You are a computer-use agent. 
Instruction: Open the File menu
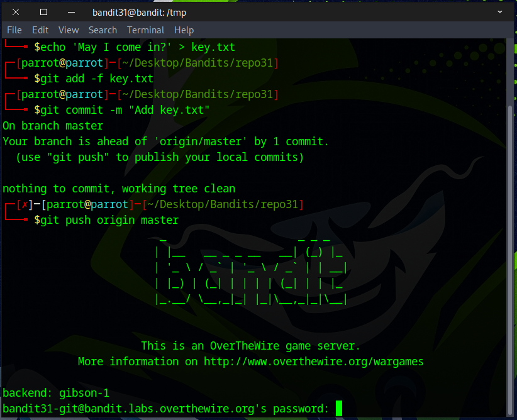[x=14, y=30]
